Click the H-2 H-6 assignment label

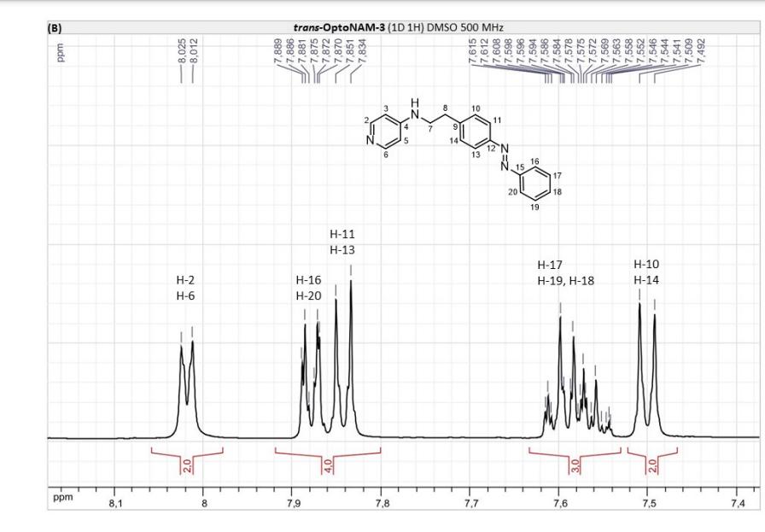click(x=187, y=288)
